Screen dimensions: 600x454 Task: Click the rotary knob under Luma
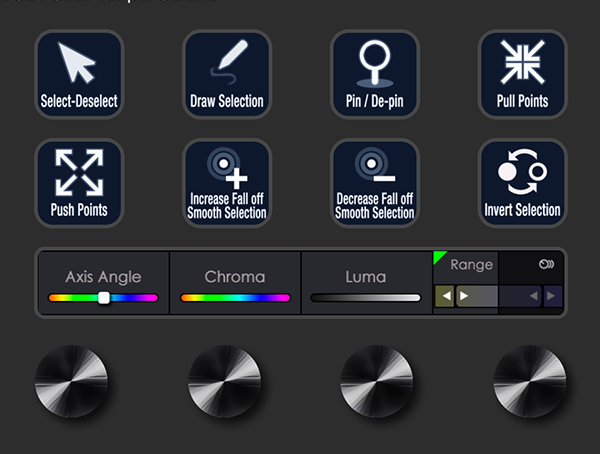tap(377, 381)
